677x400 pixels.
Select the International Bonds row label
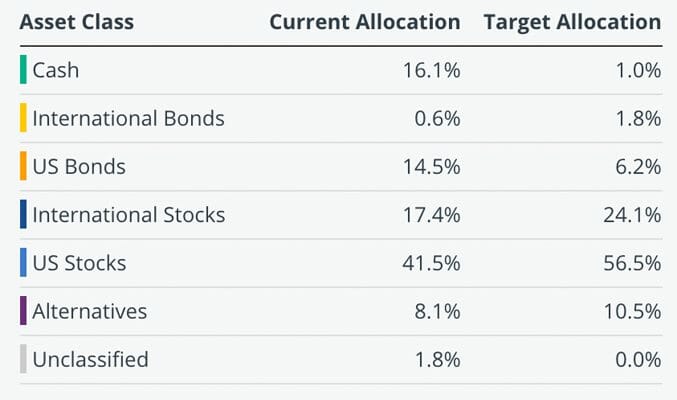pos(128,118)
